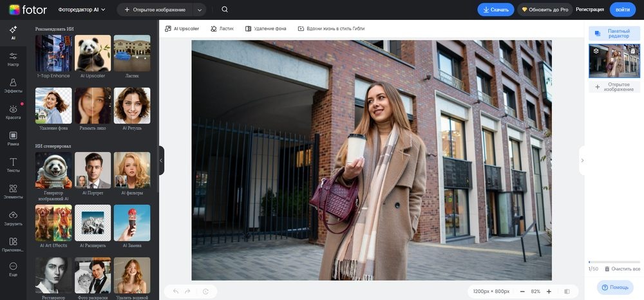The height and width of the screenshot is (300, 644).
Task: Click the undo arrow in bottom toolbar
Action: tap(176, 292)
